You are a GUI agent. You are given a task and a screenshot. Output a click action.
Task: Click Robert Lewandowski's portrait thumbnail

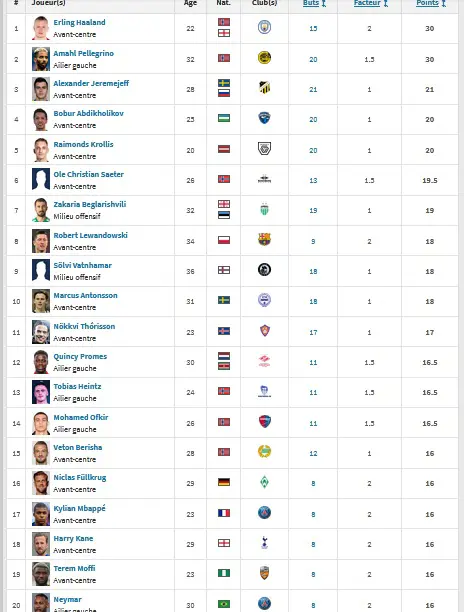pyautogui.click(x=41, y=241)
